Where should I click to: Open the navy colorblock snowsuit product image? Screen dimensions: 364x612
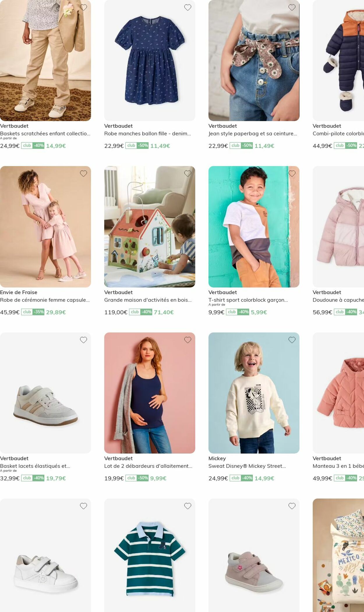338,60
